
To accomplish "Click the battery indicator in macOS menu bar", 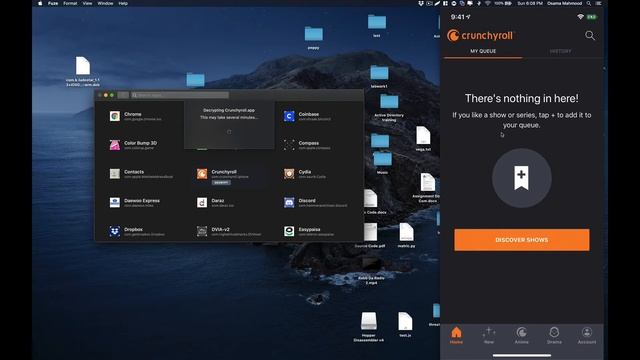I will (503, 3).
